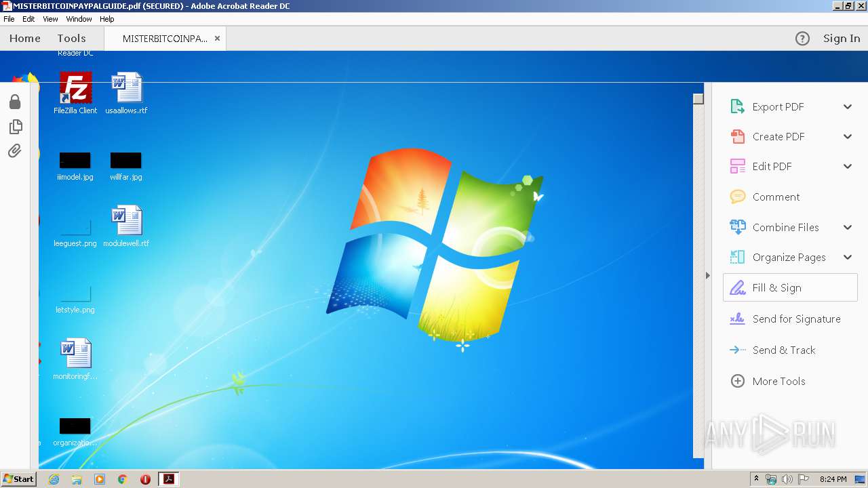Expand the Create PDF options chevron
868x488 pixels.
tap(848, 136)
